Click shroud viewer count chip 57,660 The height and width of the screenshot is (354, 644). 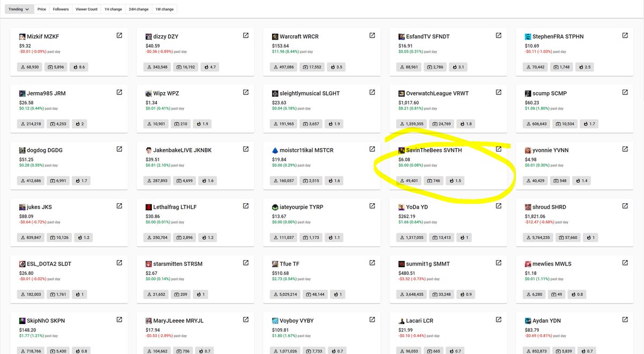pos(569,238)
